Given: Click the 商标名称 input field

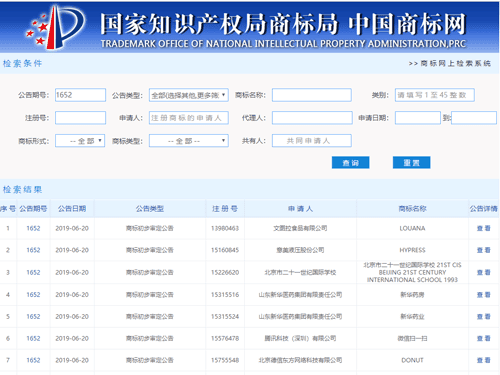Looking at the screenshot, I should click(312, 95).
